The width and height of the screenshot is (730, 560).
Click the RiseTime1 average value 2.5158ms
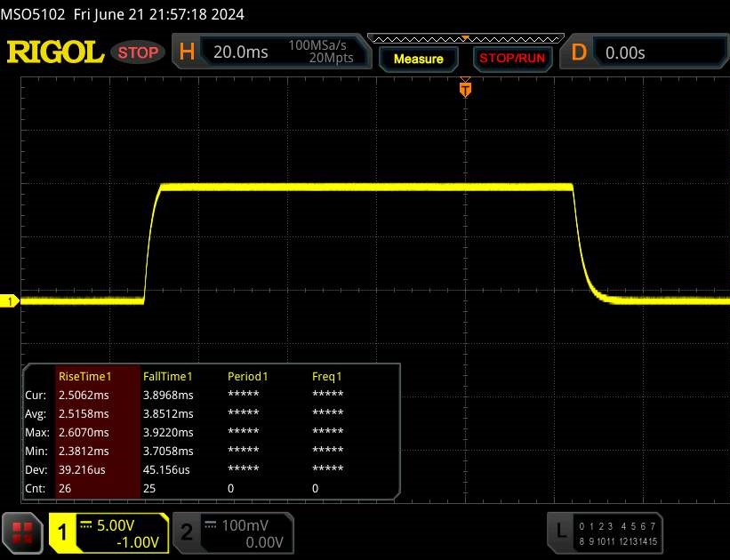(x=84, y=414)
